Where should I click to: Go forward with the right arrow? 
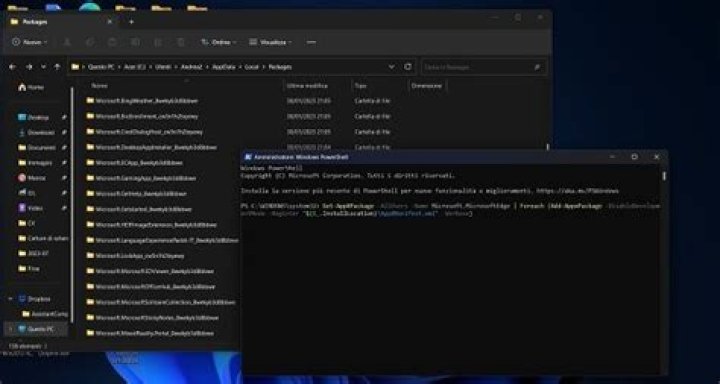[29, 67]
